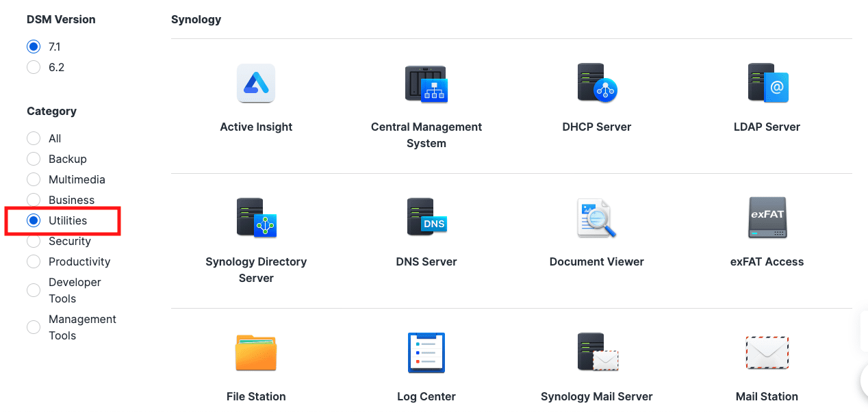Viewport: 868px width, 412px height.
Task: Click the Central Management System icon
Action: (426, 83)
